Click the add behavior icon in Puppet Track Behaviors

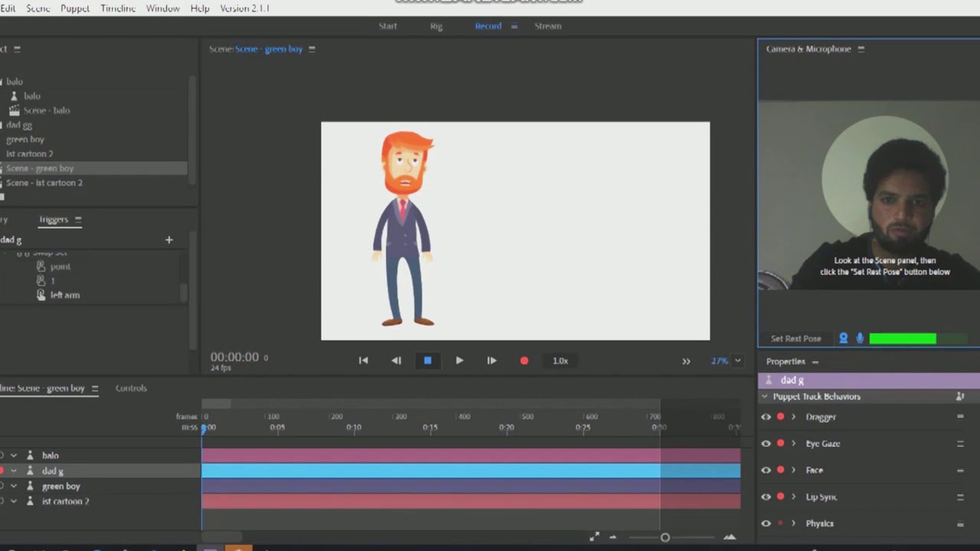(x=960, y=396)
